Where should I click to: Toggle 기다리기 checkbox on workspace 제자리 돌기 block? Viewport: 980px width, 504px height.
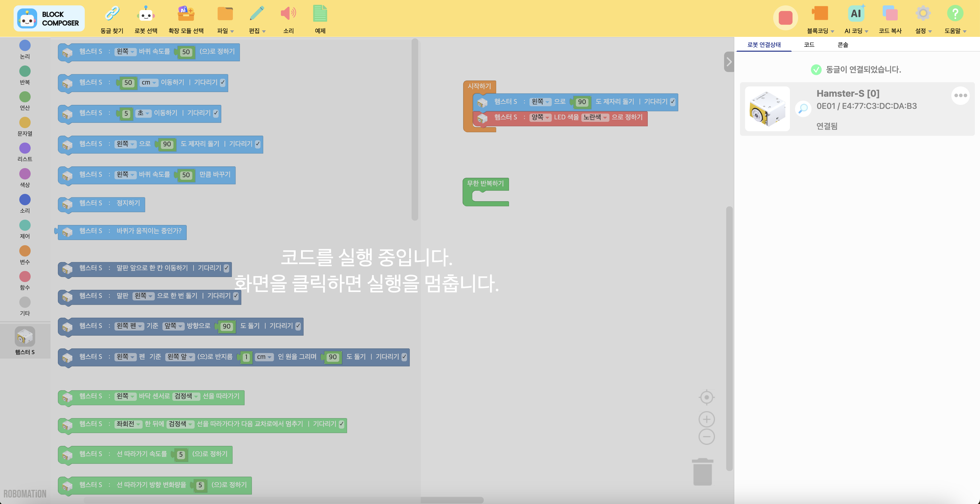(x=673, y=102)
